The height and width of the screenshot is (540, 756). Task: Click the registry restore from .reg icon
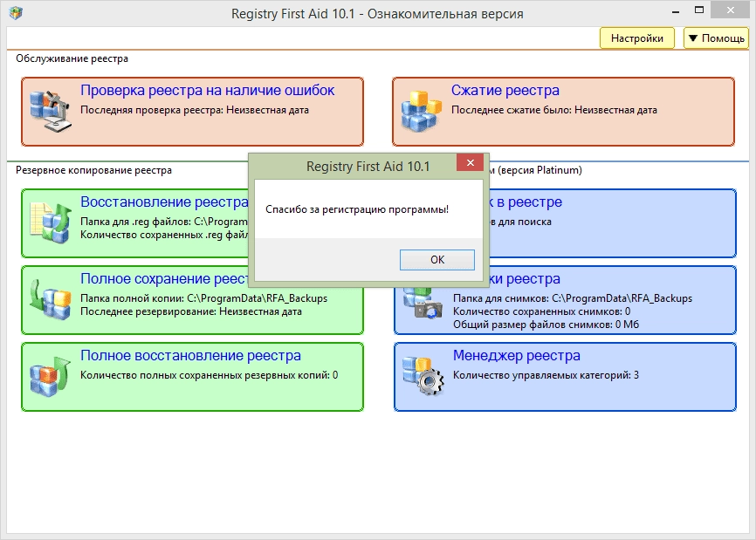pyautogui.click(x=50, y=222)
